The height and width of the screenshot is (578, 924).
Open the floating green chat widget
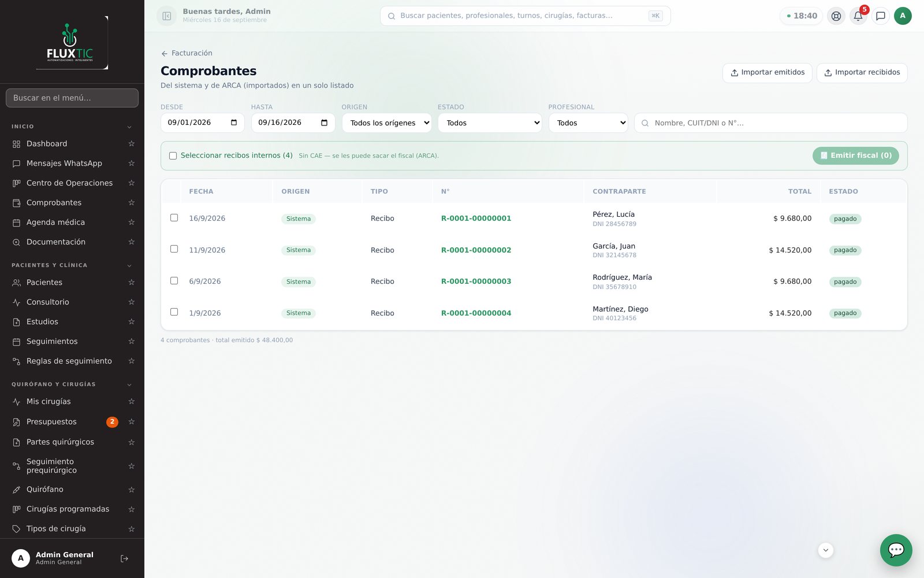tap(896, 550)
